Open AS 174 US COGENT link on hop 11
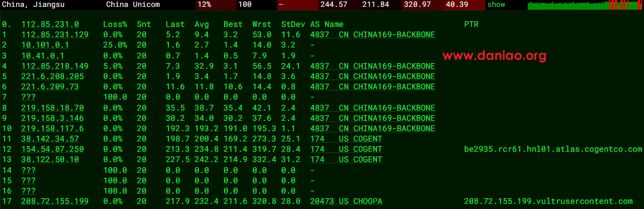This screenshot has width=644, height=209. point(346,139)
